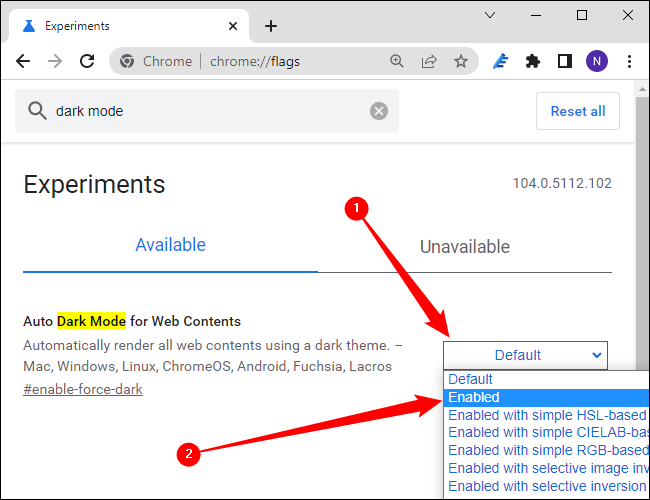Reload the chrome://flags page
Image resolution: width=650 pixels, height=500 pixels.
tap(87, 61)
